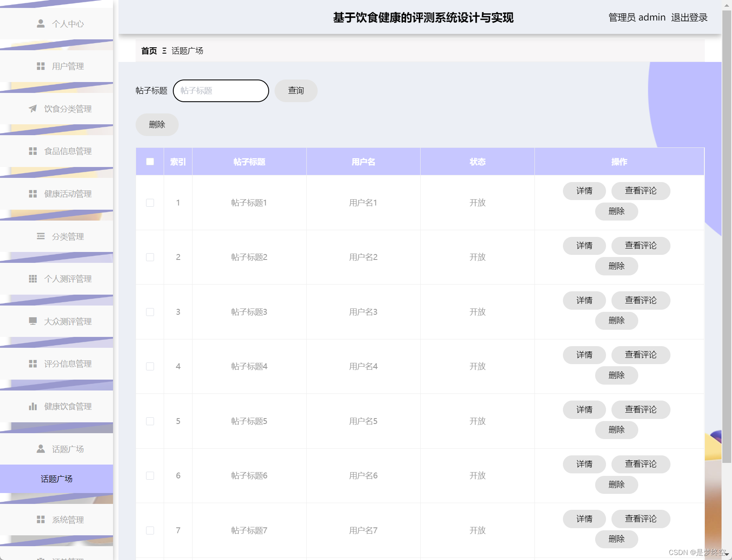This screenshot has width=732, height=560.
Task: Open 个人测评管理 sidebar menu
Action: (x=57, y=279)
